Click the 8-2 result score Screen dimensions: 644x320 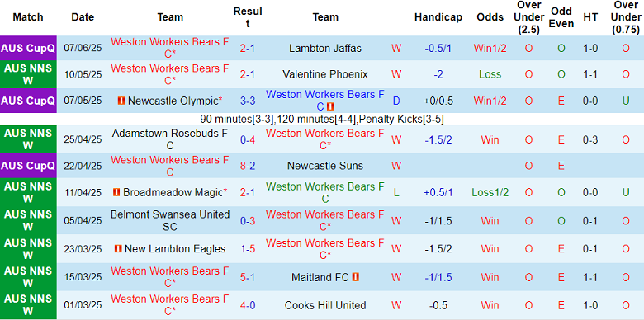click(x=248, y=166)
